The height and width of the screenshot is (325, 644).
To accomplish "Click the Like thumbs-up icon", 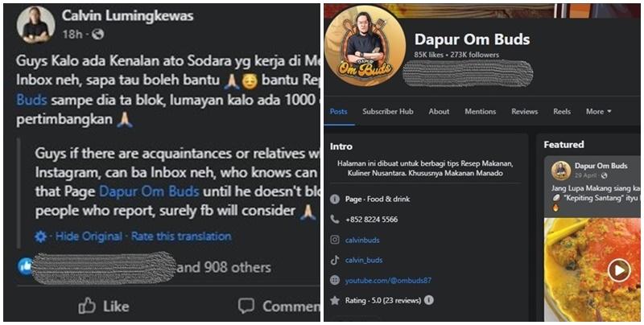I will coord(87,306).
